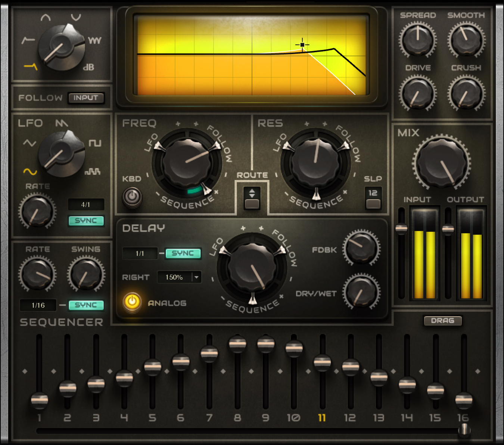Select the bandpass peak filter icon

[x=46, y=18]
